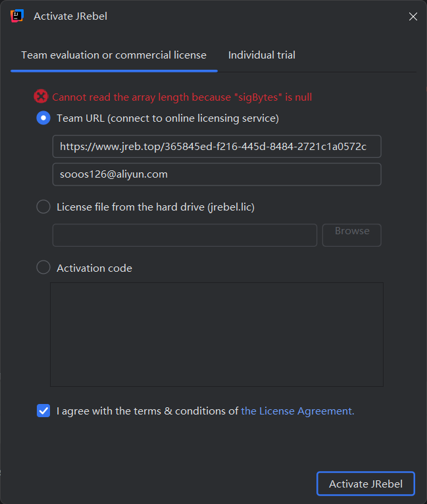Viewport: 427px width, 504px height.
Task: Close the Activate JRebel dialog
Action: [x=413, y=16]
